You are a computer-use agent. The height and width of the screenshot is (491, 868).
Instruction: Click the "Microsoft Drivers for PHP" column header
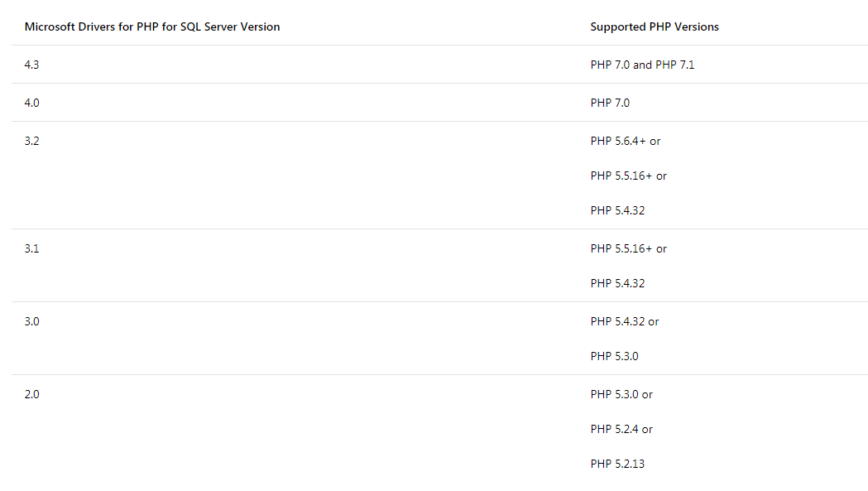point(152,26)
